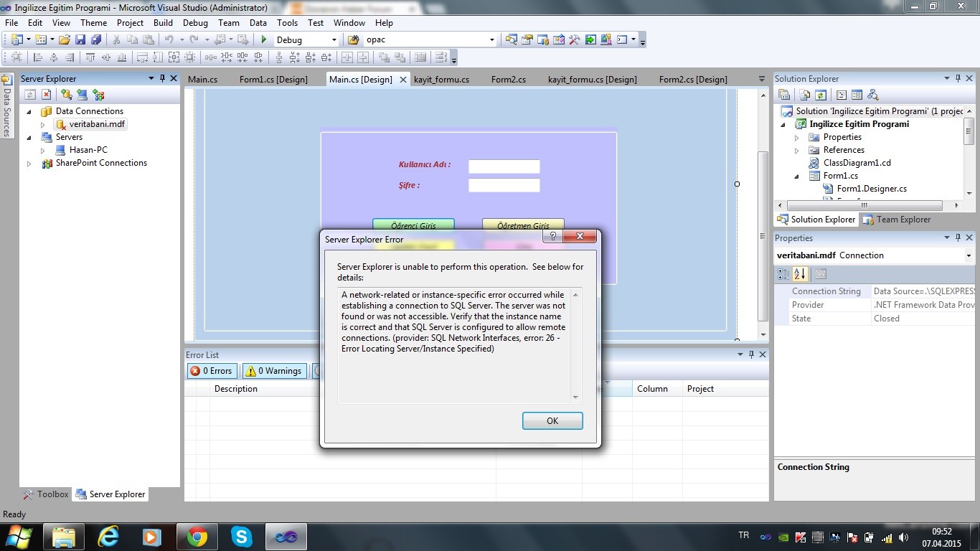Switch to Form1.cs [Design] tab

[273, 79]
